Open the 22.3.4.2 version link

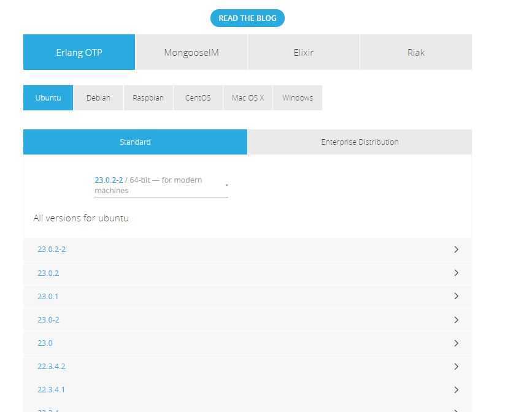click(x=51, y=367)
